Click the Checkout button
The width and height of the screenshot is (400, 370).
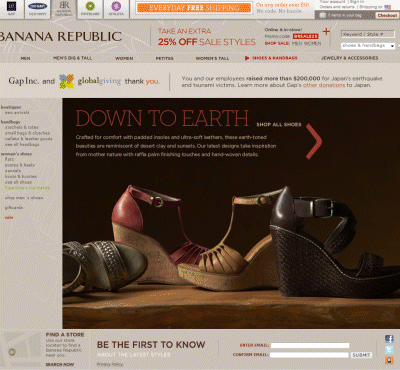[387, 15]
